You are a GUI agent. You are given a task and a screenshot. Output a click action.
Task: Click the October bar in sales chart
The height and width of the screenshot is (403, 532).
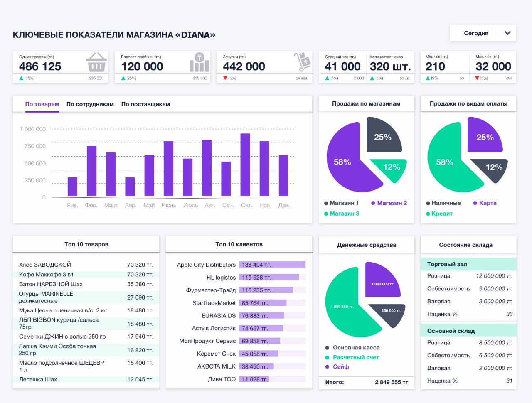tap(245, 165)
